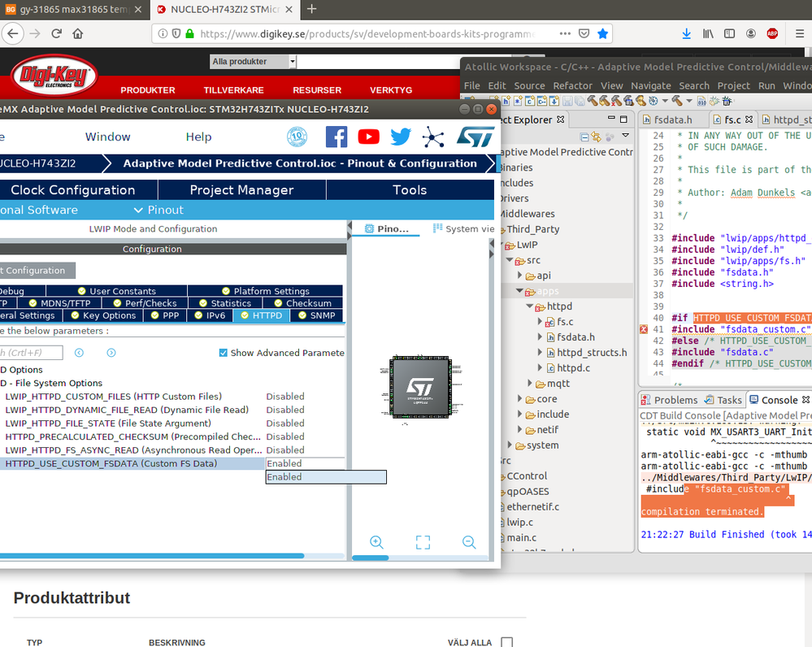
Task: Open Project Explorer view menu arrow
Action: point(626,135)
